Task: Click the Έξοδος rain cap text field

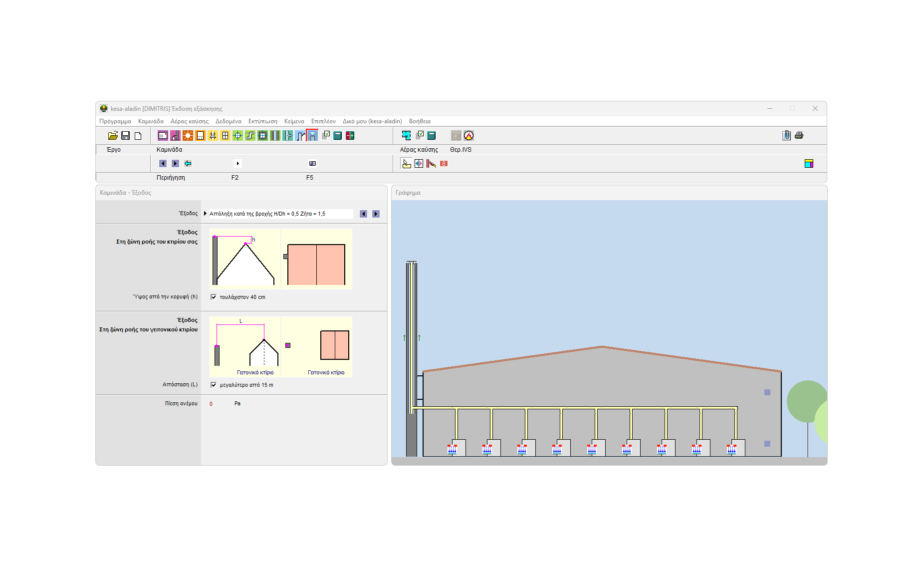Action: click(281, 214)
